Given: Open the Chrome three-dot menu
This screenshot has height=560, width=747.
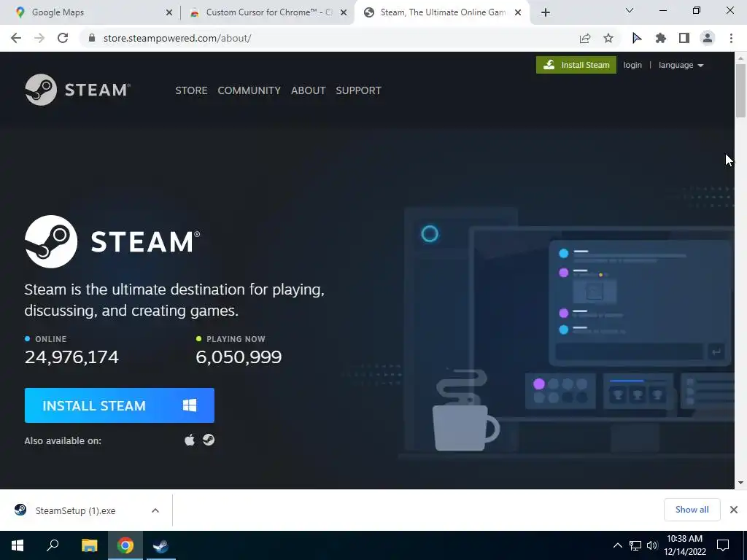Looking at the screenshot, I should click(x=731, y=38).
